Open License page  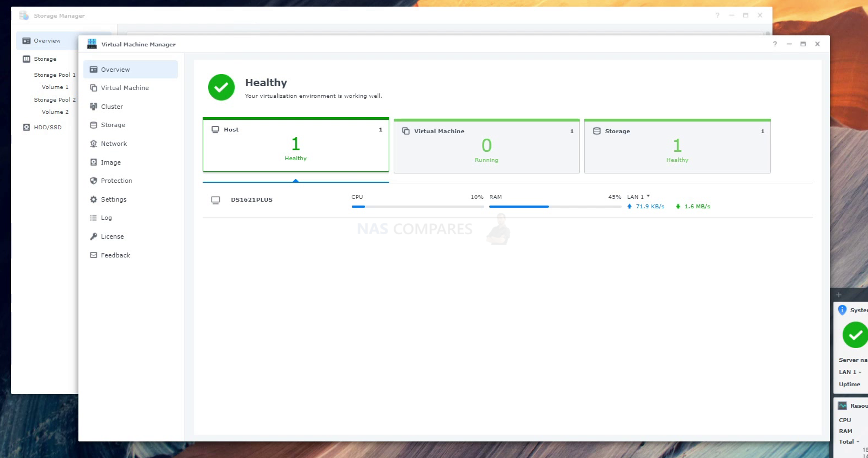point(130,236)
